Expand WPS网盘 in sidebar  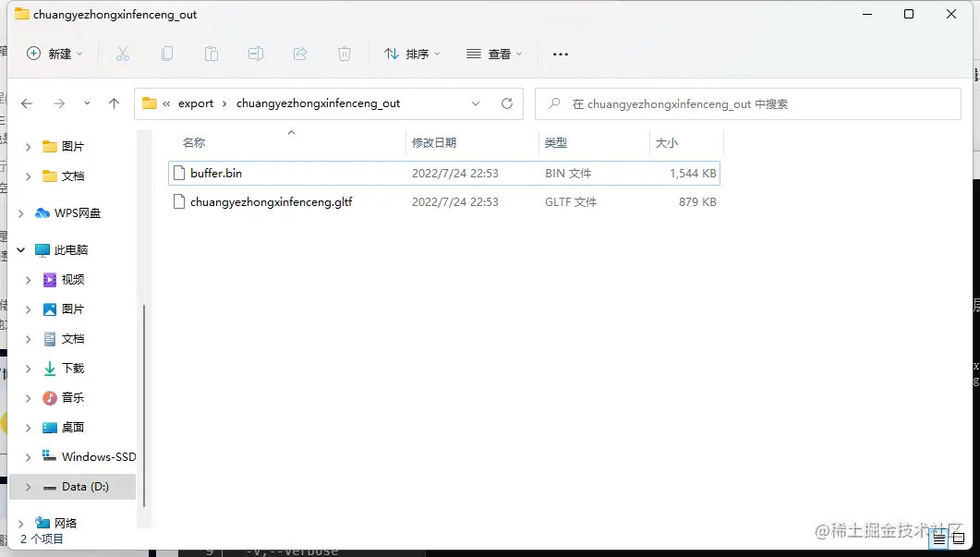point(20,213)
